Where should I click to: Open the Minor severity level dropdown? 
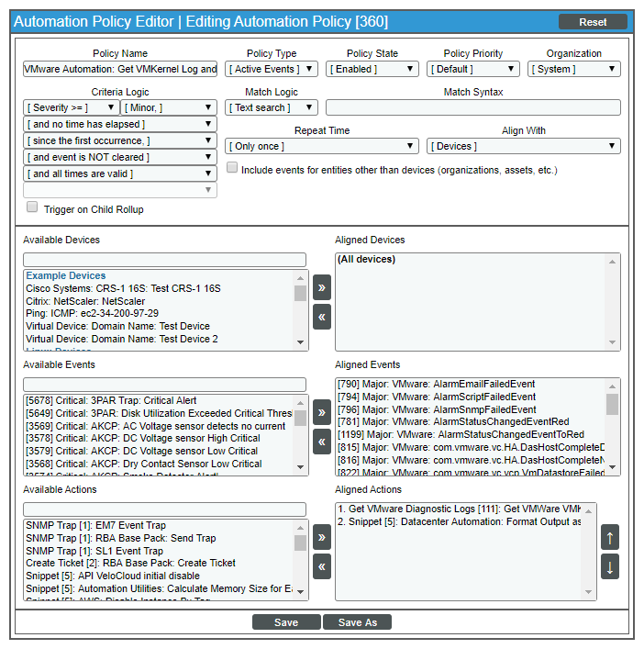click(x=169, y=107)
